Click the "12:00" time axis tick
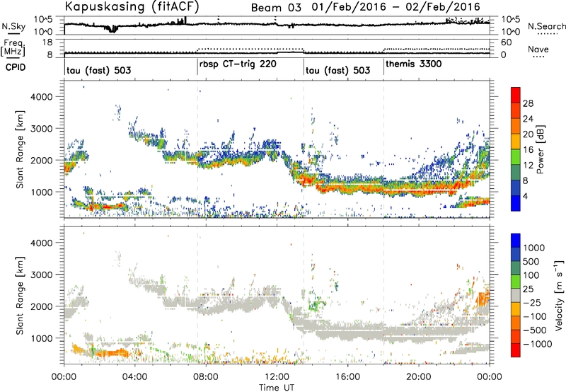Screen dimensions: 566x392 pos(277,377)
